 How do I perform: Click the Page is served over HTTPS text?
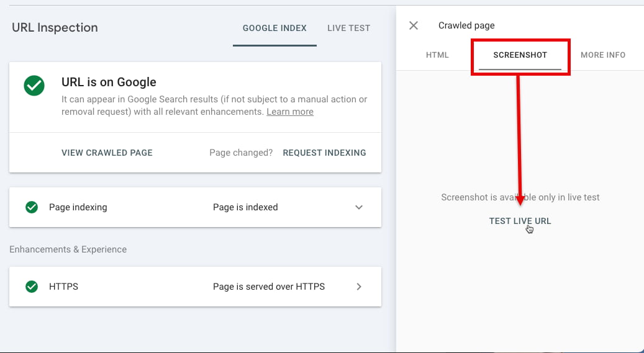269,287
